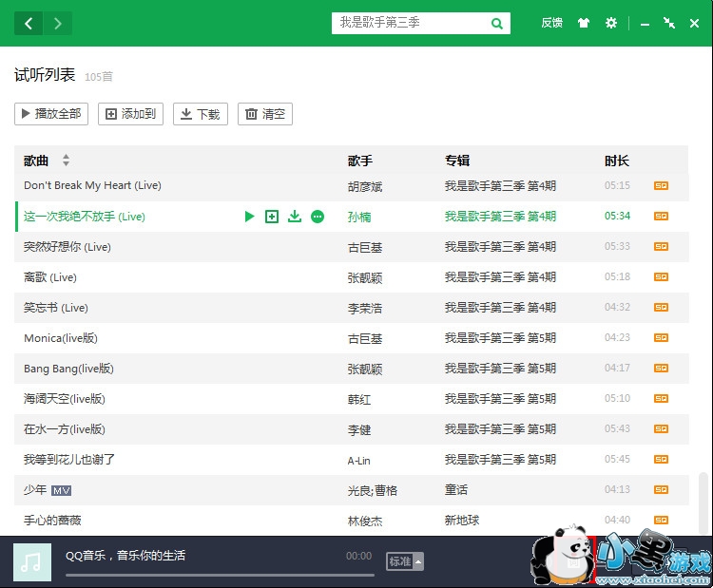
Task: Click the 清空 button
Action: click(264, 114)
